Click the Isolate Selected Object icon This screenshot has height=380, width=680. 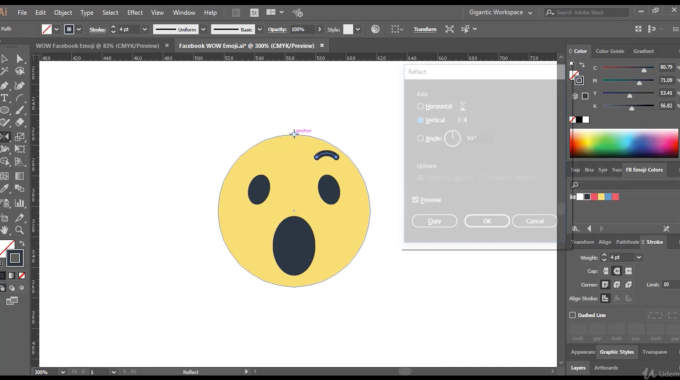(x=449, y=29)
